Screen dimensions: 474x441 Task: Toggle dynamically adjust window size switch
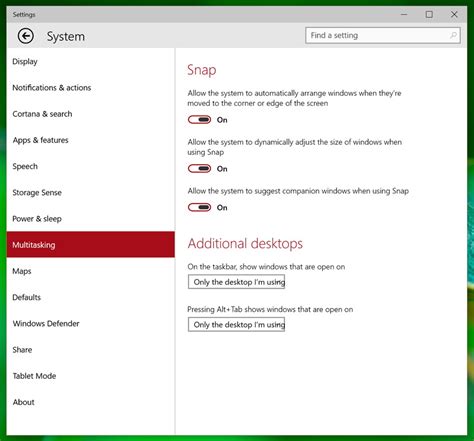click(199, 169)
